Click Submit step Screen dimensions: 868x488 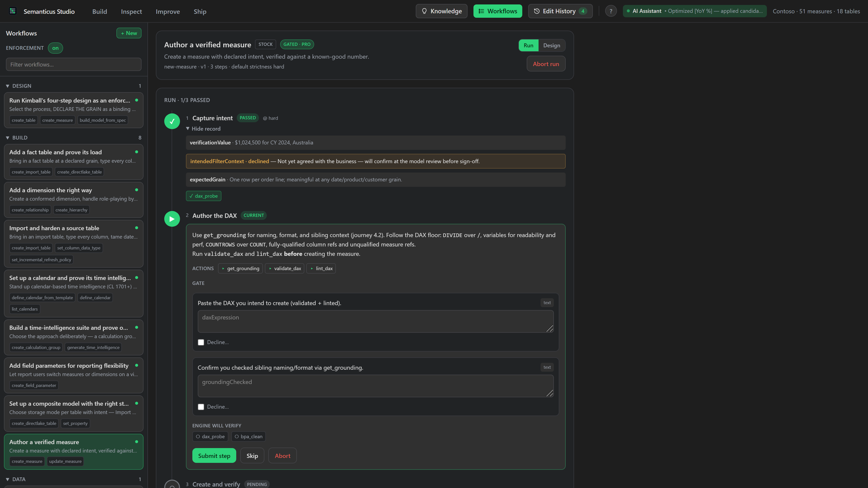[x=214, y=456]
